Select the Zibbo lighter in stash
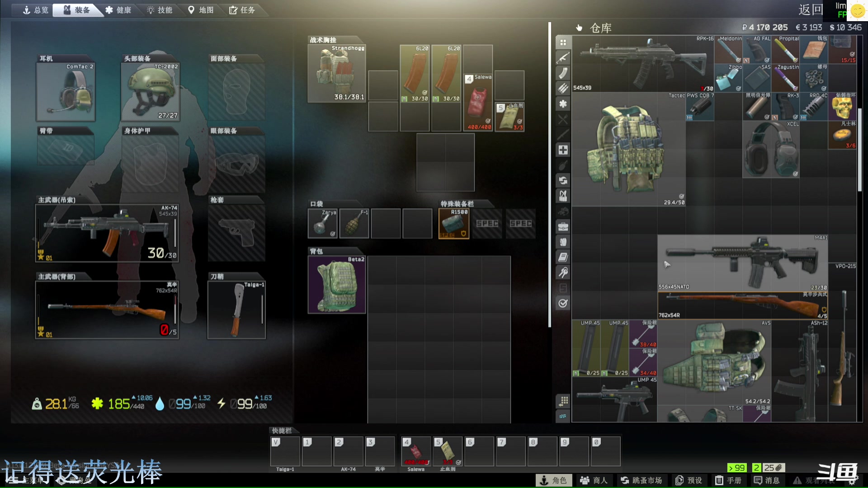This screenshot has width=868, height=488. [729, 78]
